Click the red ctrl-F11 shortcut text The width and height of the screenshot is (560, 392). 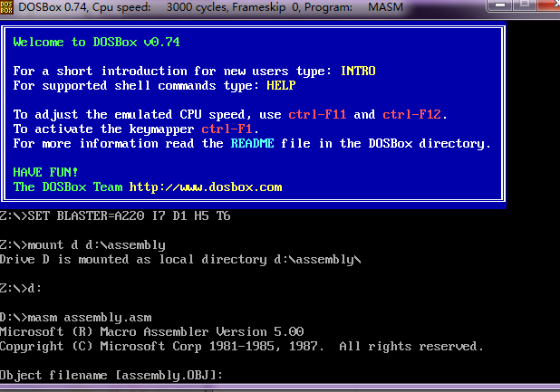(x=317, y=114)
